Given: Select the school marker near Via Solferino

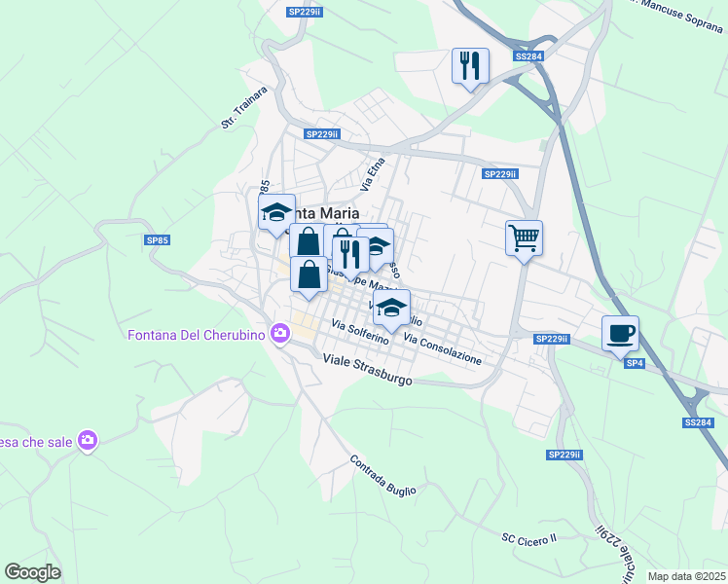Looking at the screenshot, I should click(391, 310).
